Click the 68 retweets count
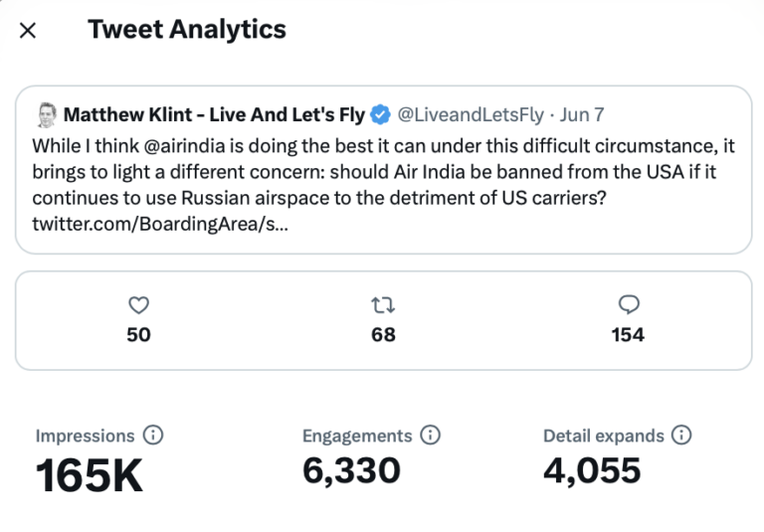This screenshot has width=764, height=532. pos(383,335)
